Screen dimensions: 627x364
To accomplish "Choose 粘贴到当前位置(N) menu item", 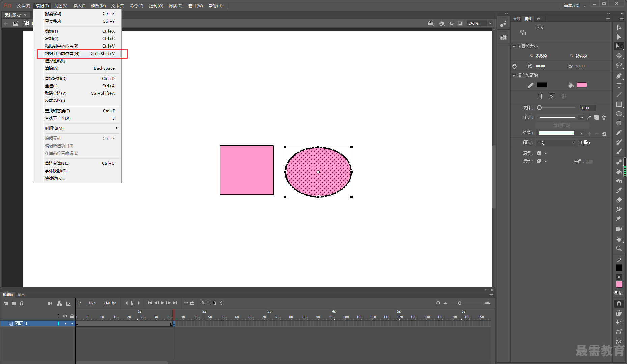I will pos(80,54).
